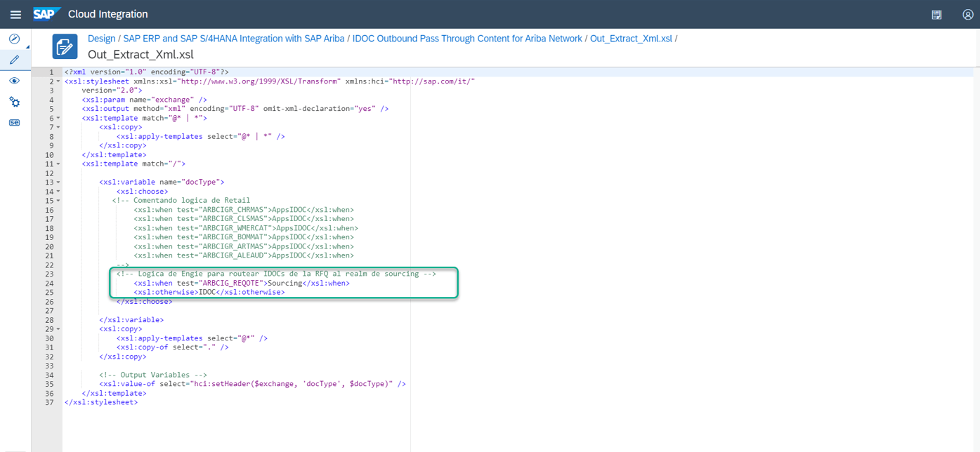This screenshot has height=452, width=980.
Task: Click the xsl:output method="xml" line
Action: (x=235, y=109)
